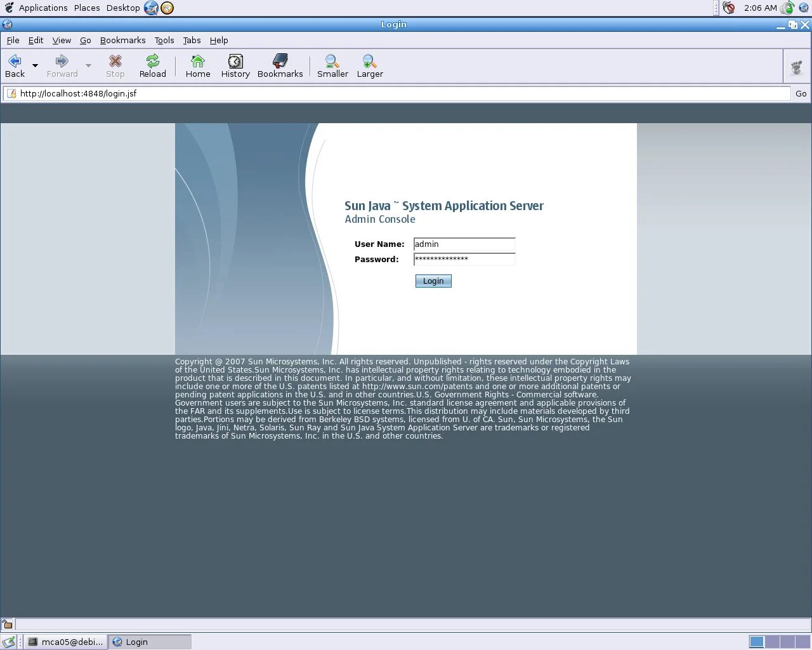Image resolution: width=812 pixels, height=650 pixels.
Task: Click the Password label
Action: click(377, 259)
